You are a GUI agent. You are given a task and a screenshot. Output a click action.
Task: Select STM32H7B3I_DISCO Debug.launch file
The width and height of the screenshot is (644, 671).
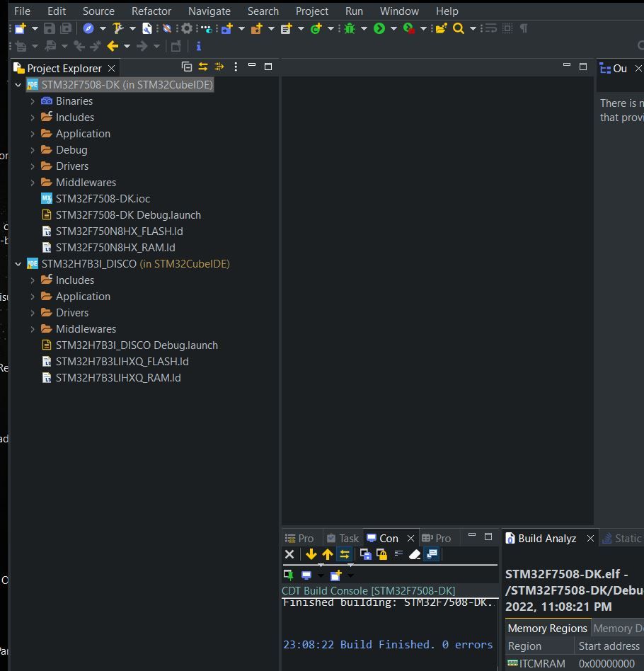click(x=137, y=345)
